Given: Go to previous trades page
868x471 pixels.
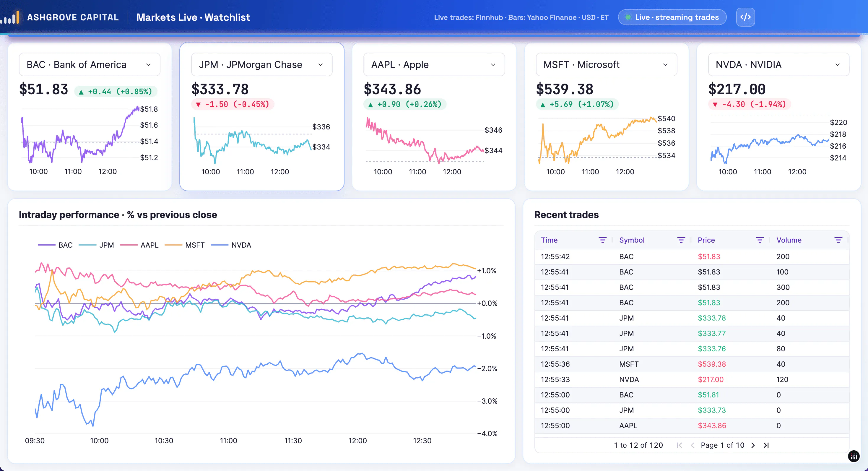Looking at the screenshot, I should [x=693, y=445].
